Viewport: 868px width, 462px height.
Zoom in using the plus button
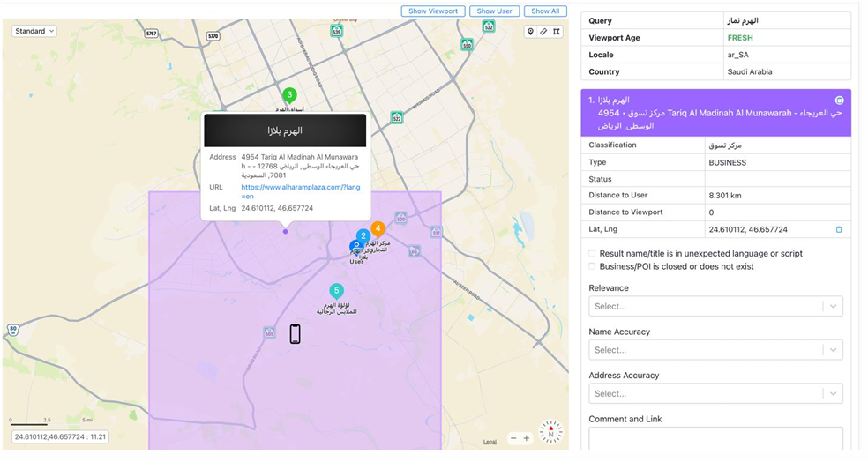(x=527, y=437)
